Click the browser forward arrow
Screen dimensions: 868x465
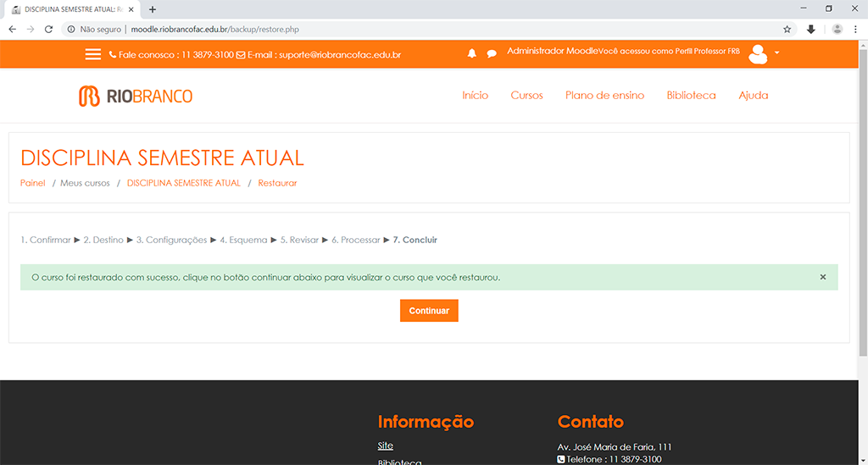pos(31,30)
